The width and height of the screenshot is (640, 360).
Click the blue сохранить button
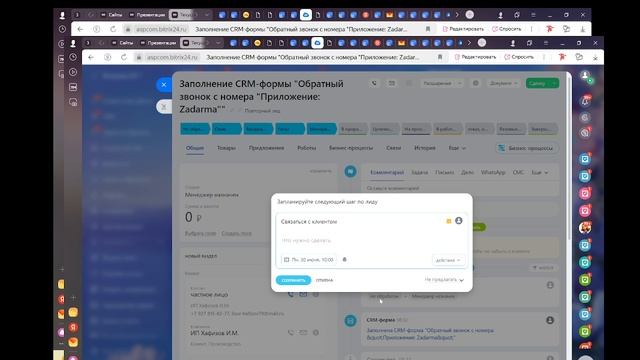tap(293, 280)
